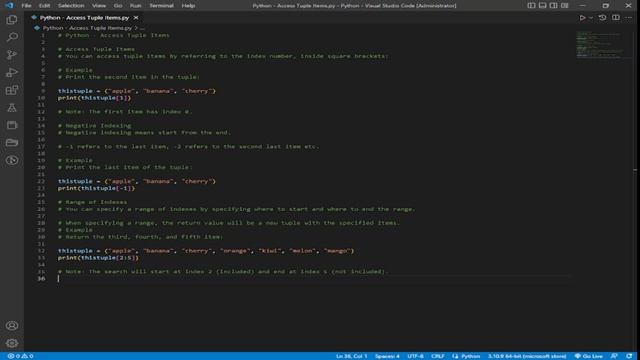Open the editor More Actions ellipsis
Image resolution: width=640 pixels, height=360 pixels.
click(629, 18)
